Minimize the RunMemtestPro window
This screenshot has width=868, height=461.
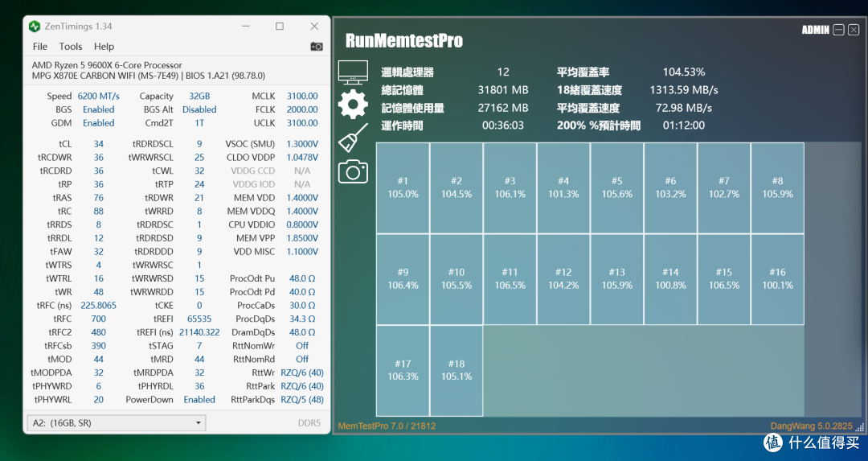[x=838, y=30]
